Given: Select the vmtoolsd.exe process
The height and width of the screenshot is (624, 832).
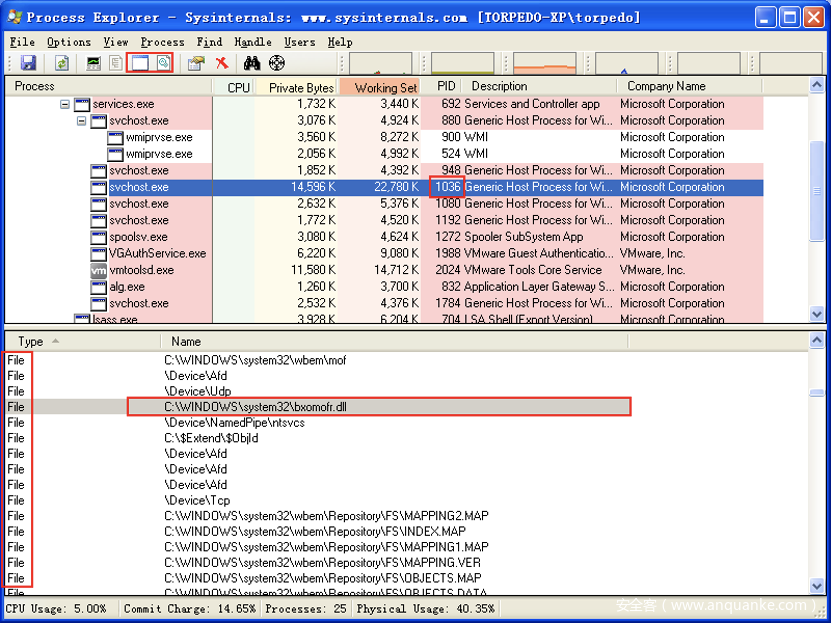Looking at the screenshot, I should click(384, 270).
